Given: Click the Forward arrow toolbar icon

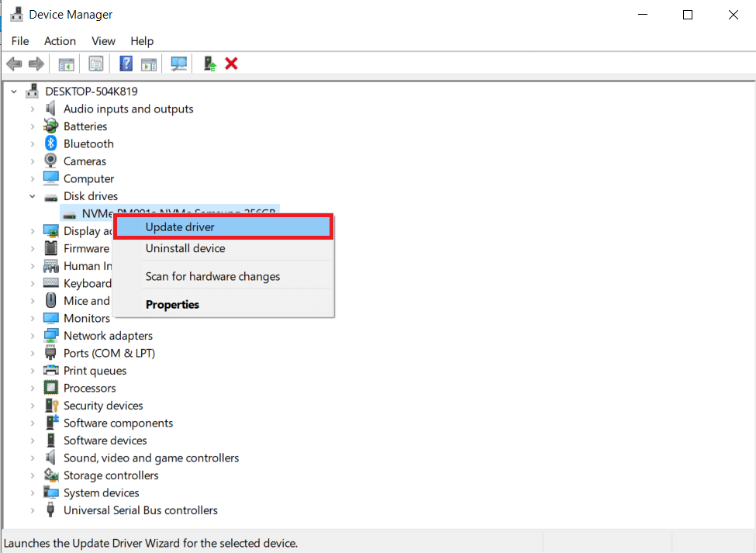Looking at the screenshot, I should click(36, 64).
